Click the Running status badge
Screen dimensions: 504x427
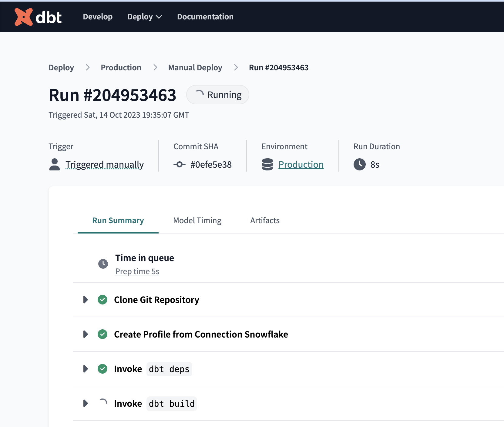click(x=217, y=95)
